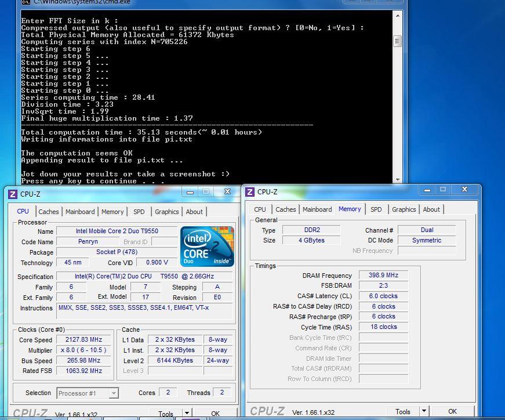This screenshot has height=420, width=505.
Task: Click Threads count value 2
Action: pos(222,392)
